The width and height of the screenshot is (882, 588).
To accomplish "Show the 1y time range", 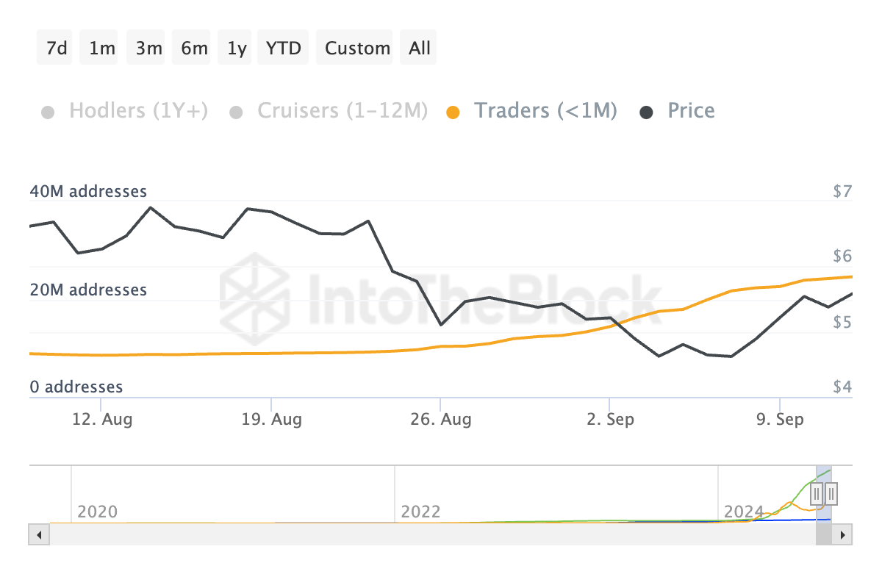I will [237, 49].
